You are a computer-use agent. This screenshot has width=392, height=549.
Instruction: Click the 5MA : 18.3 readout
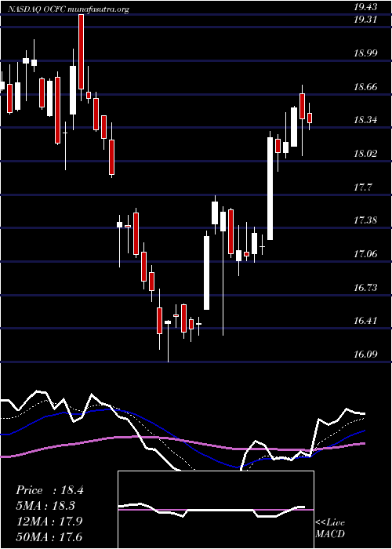(46, 506)
